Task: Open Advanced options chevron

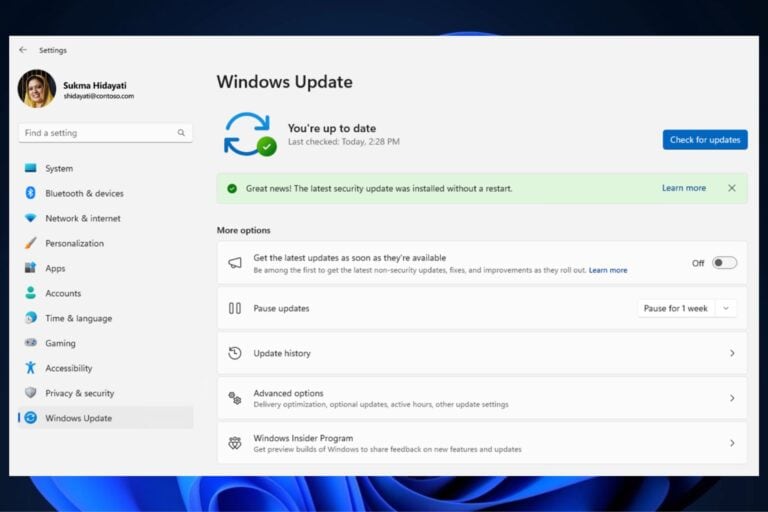Action: (732, 398)
